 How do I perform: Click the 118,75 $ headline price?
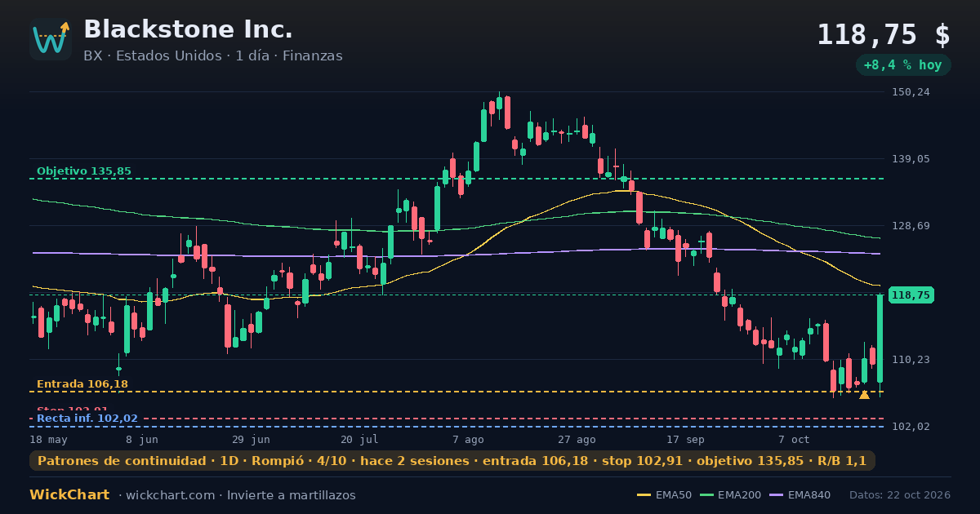point(884,35)
